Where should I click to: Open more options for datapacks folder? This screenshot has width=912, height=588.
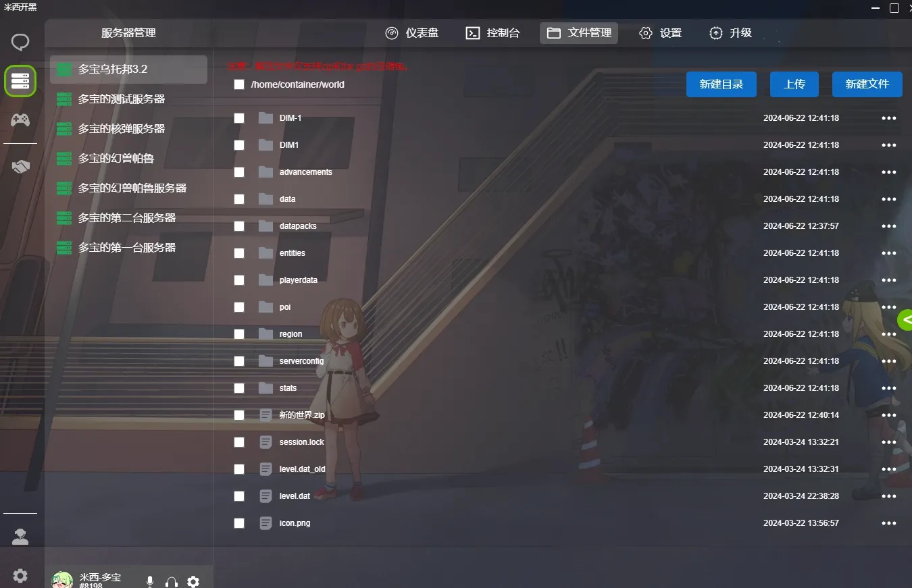pos(888,226)
